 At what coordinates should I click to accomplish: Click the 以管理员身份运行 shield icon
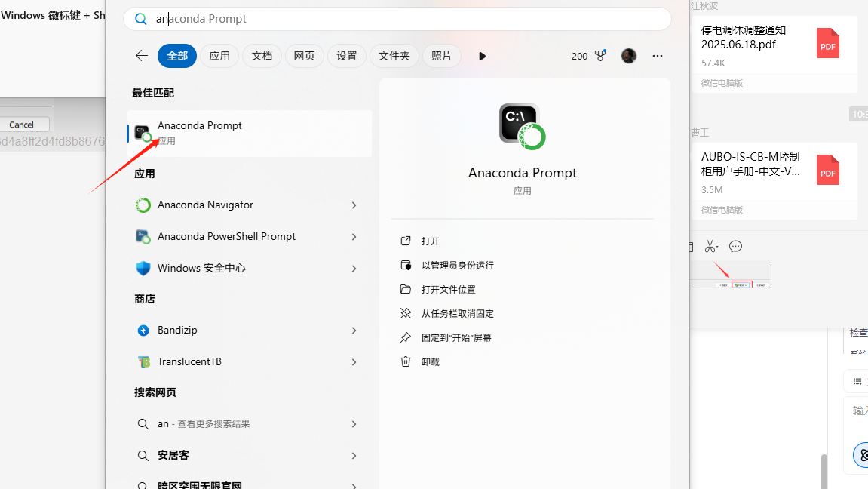(x=406, y=266)
